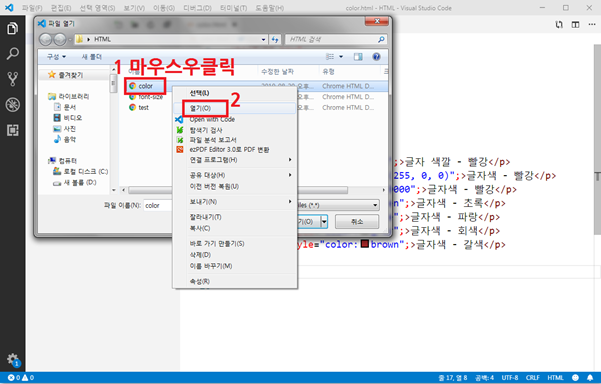Open the view options dropdown arrow
Viewport: 601px width, 384px height.
point(341,57)
